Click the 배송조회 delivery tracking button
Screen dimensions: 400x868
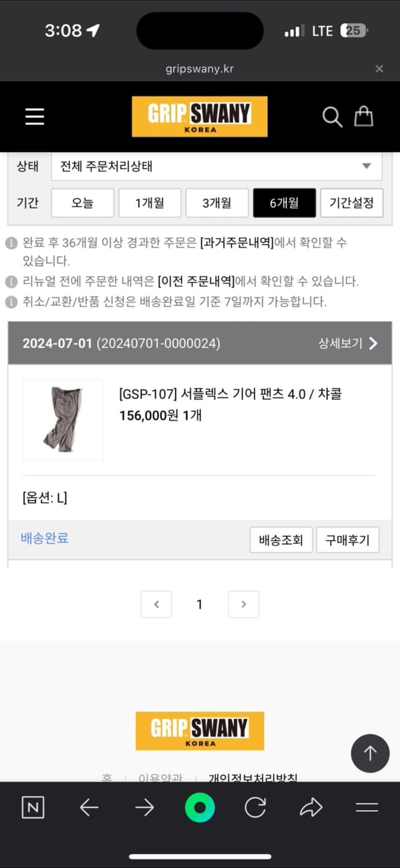pos(281,539)
